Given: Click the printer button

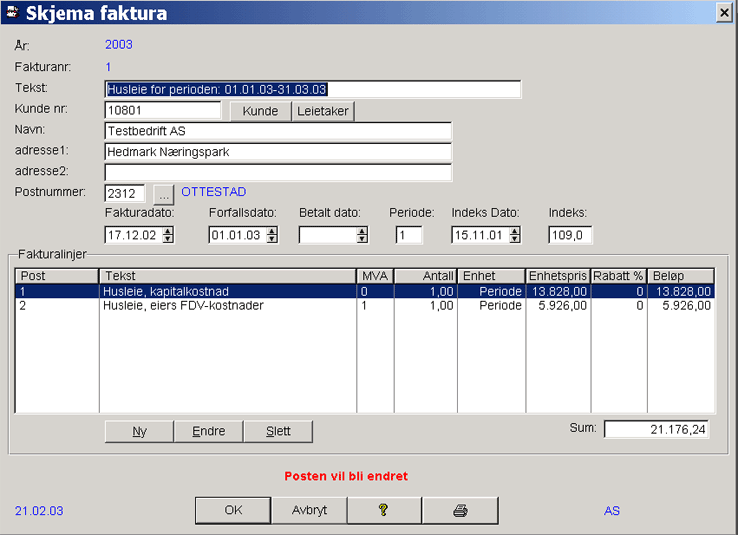Looking at the screenshot, I should pyautogui.click(x=460, y=511).
